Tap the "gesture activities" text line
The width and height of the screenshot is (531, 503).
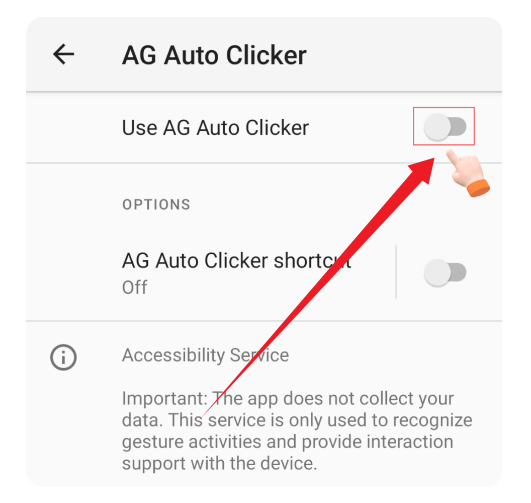[x=192, y=442]
